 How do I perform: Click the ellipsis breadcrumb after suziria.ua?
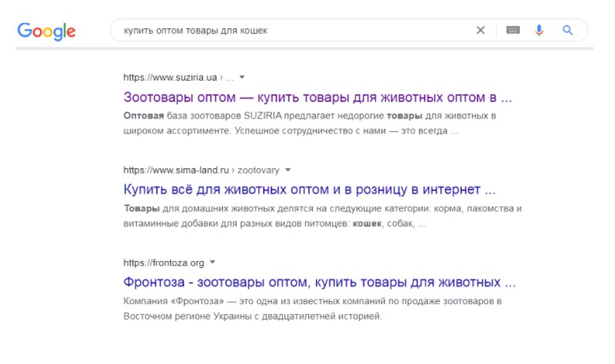coord(230,78)
